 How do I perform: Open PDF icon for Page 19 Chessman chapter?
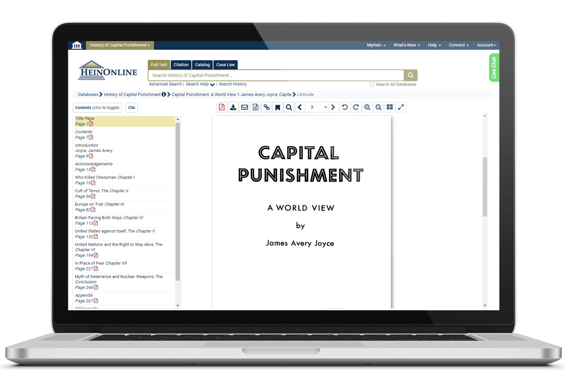[x=93, y=183]
